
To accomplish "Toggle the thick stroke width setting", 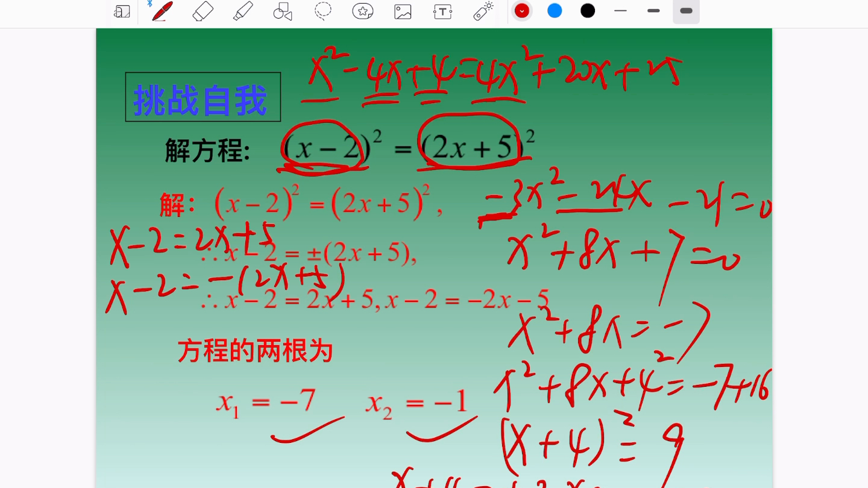I will [x=686, y=11].
